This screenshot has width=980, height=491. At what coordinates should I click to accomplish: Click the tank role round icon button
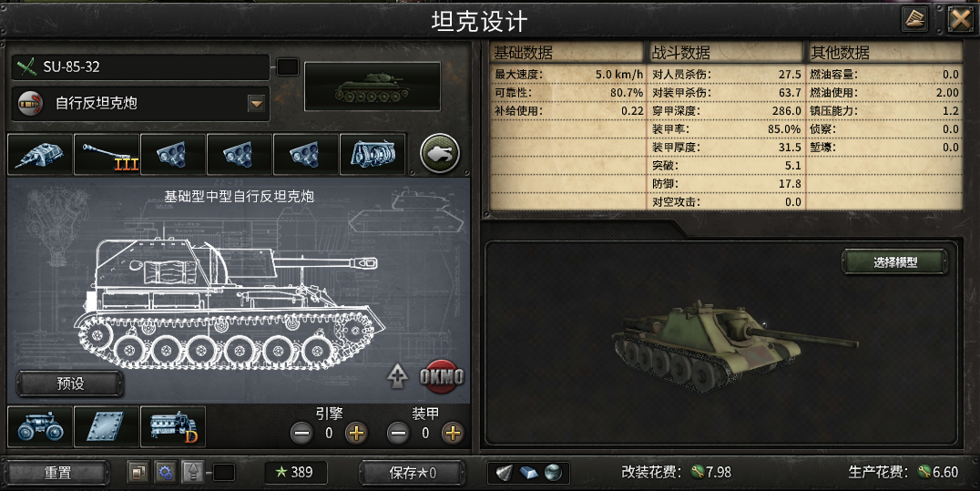coord(440,153)
